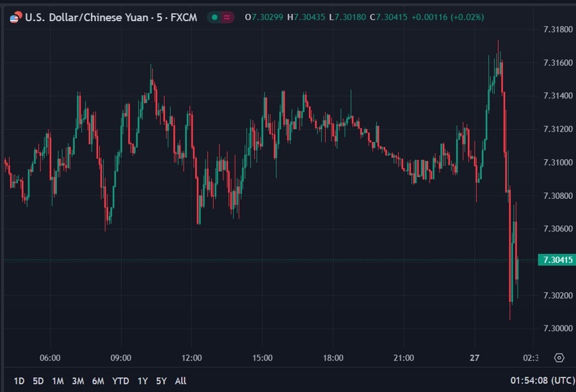Click the current price label 7.30415
This screenshot has width=576, height=392.
click(x=557, y=260)
